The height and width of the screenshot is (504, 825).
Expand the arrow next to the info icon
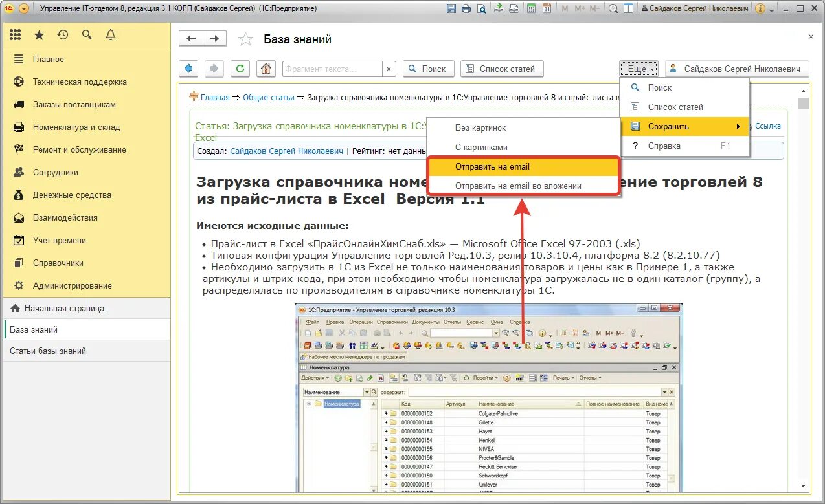point(772,9)
